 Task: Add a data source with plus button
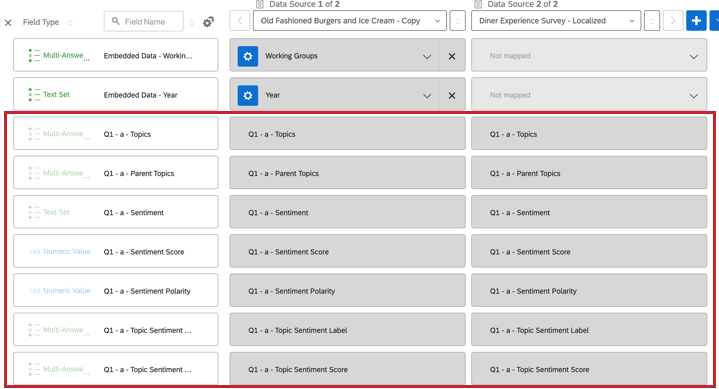tap(696, 21)
